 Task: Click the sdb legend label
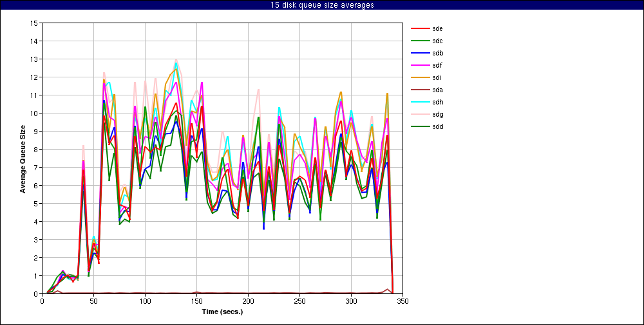[437, 53]
